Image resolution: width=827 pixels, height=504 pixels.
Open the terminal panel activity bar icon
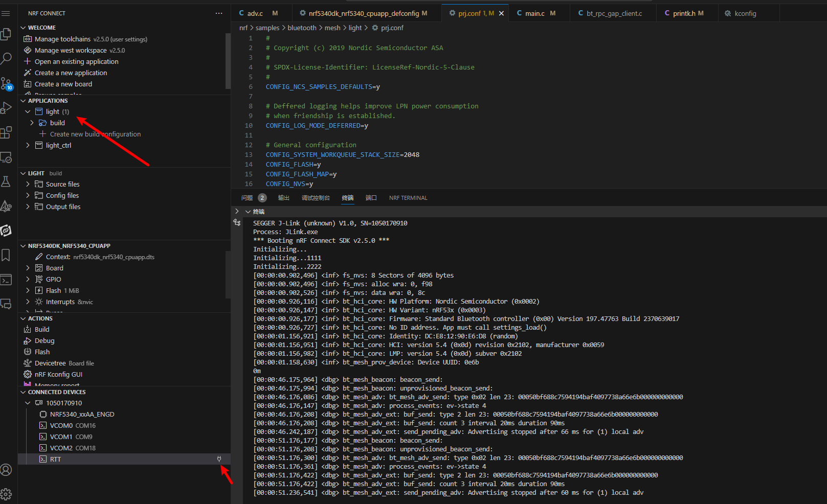tap(6, 280)
